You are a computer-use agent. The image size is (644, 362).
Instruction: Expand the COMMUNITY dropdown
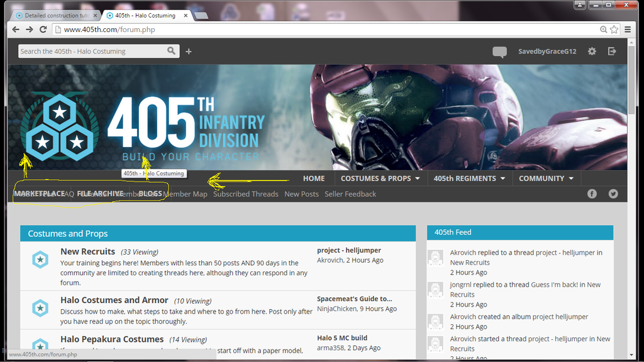(546, 178)
